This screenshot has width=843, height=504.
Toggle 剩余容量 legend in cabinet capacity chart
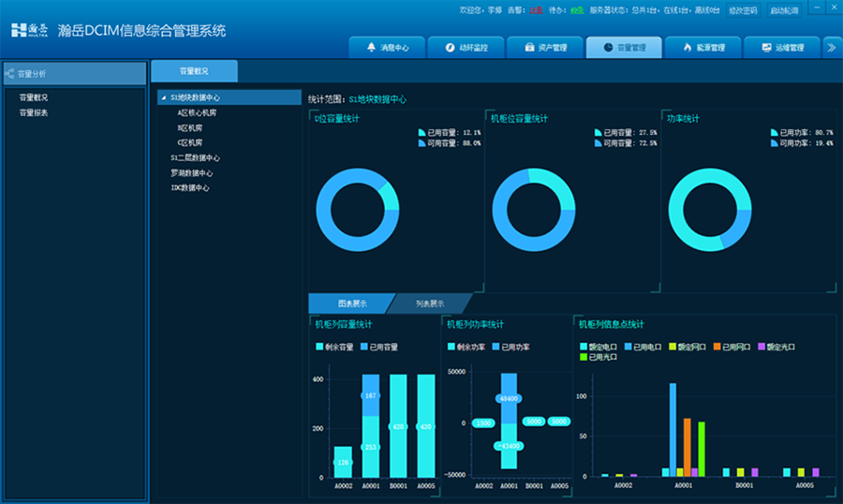click(335, 347)
